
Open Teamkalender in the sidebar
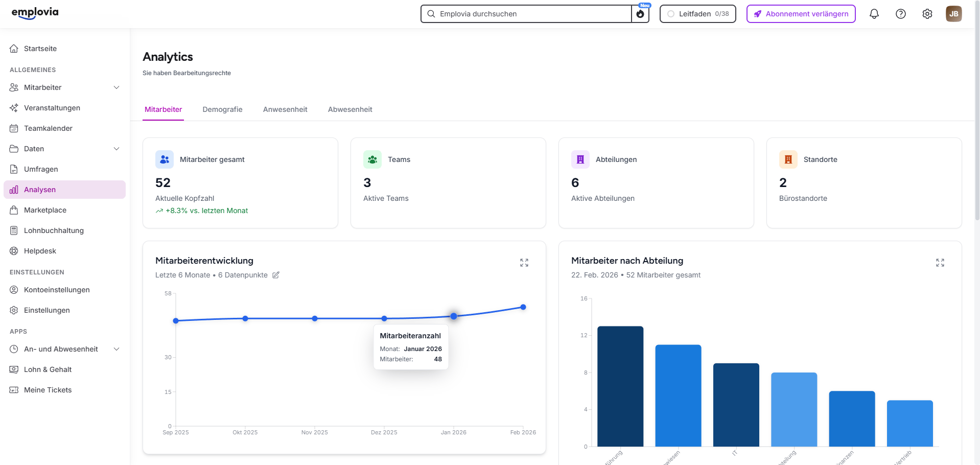(x=64, y=128)
